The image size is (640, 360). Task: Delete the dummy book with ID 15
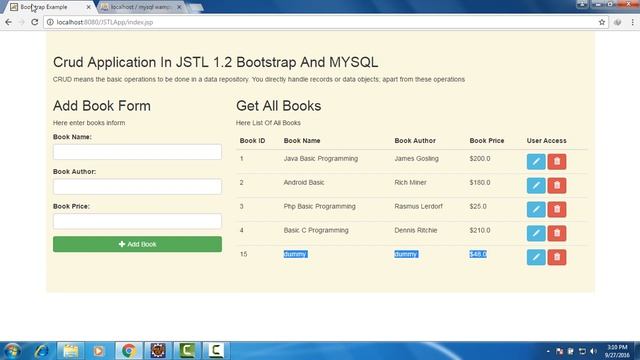tap(557, 257)
